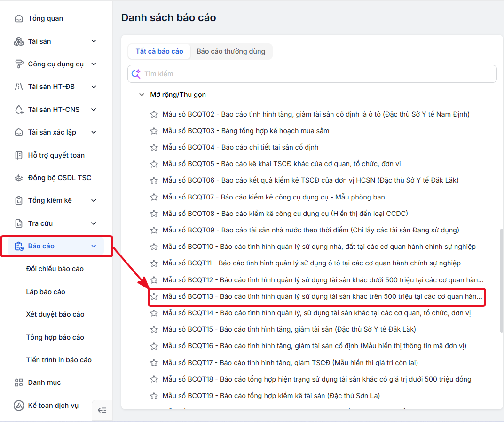Star the BCQT17 report as favorite

click(x=154, y=363)
